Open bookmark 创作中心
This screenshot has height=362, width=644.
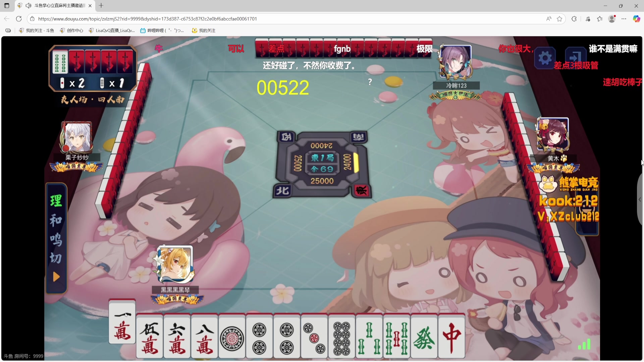coord(71,31)
